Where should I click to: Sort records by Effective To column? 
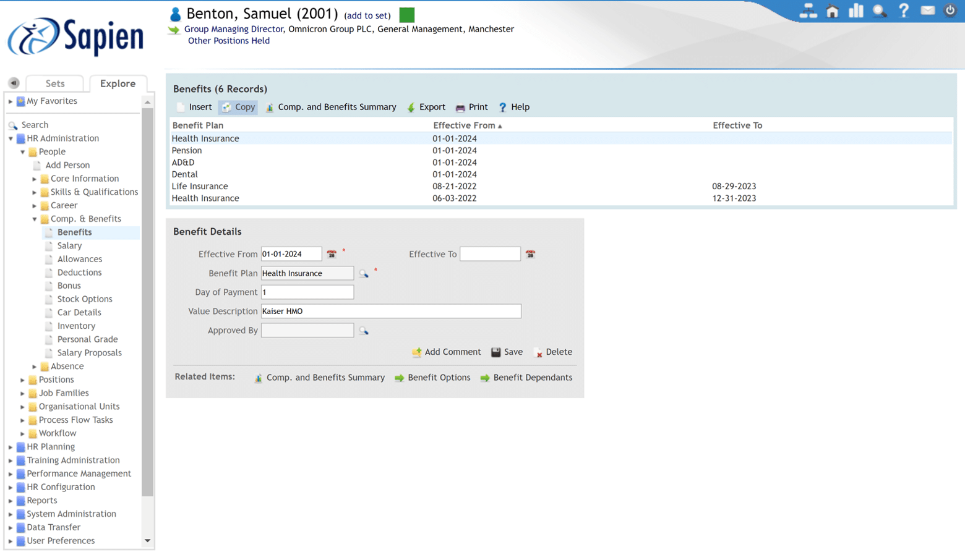737,125
